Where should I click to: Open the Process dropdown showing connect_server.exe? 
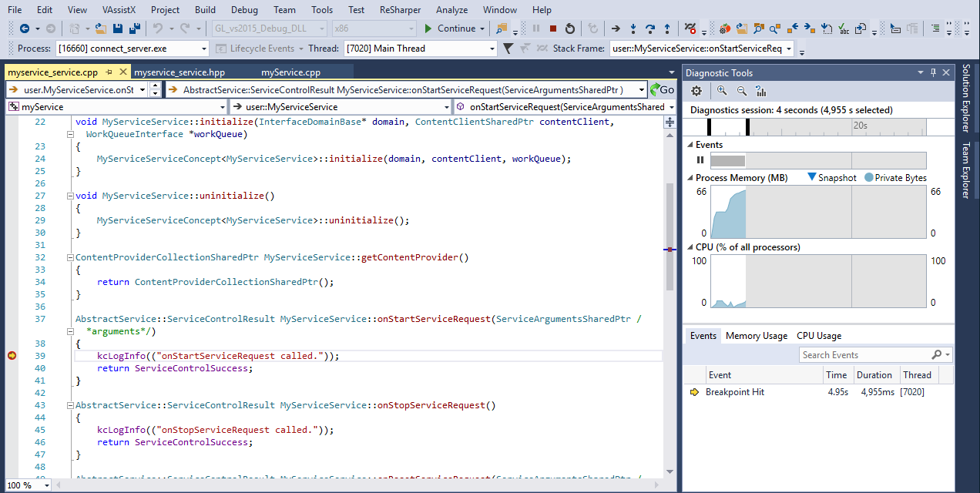tap(204, 49)
